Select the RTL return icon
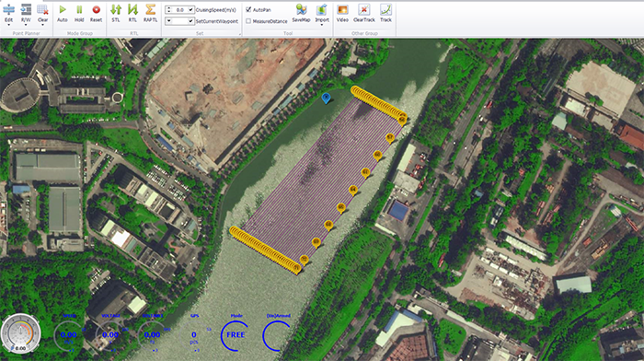Viewport: 644px width, 361px height. [x=132, y=9]
